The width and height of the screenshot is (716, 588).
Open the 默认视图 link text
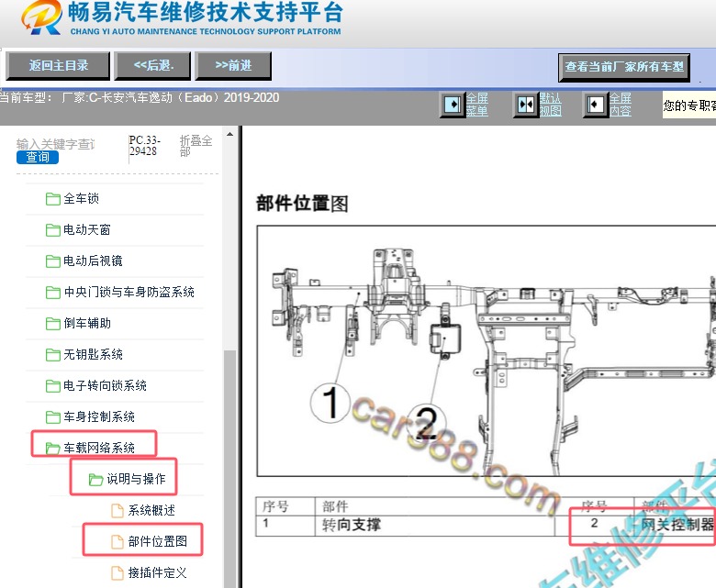[x=550, y=105]
